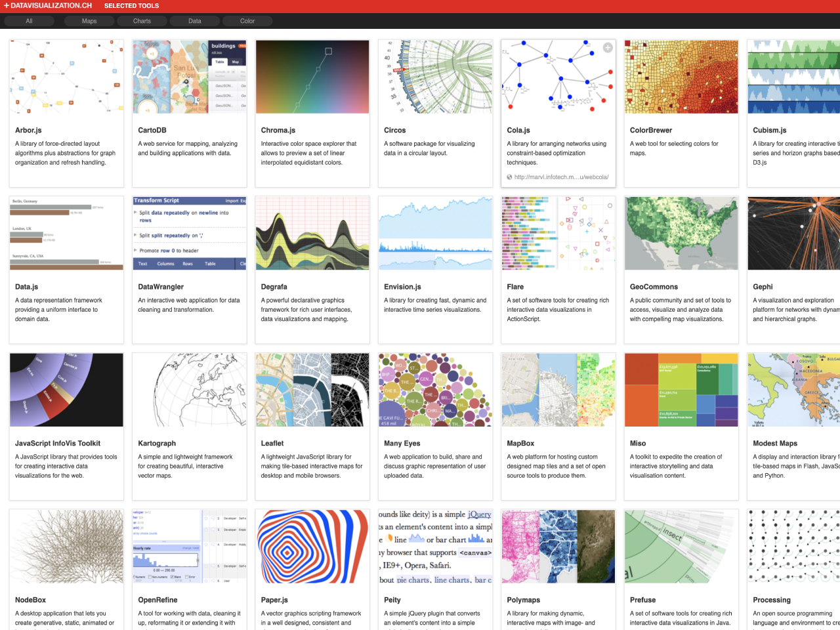Open the CartoDB title link
Viewport: 840px width, 630px height.
[x=152, y=131]
